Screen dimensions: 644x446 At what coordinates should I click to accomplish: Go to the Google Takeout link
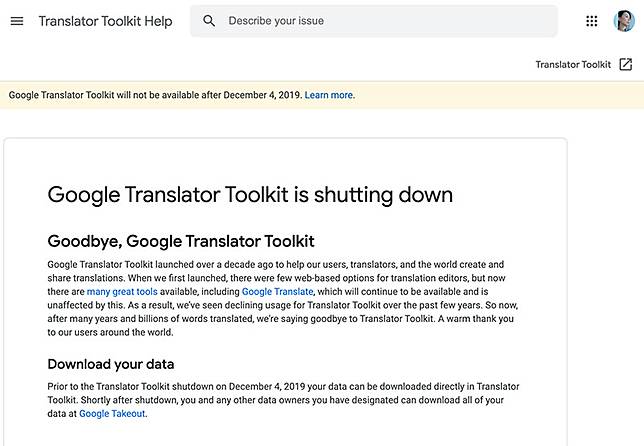point(112,413)
